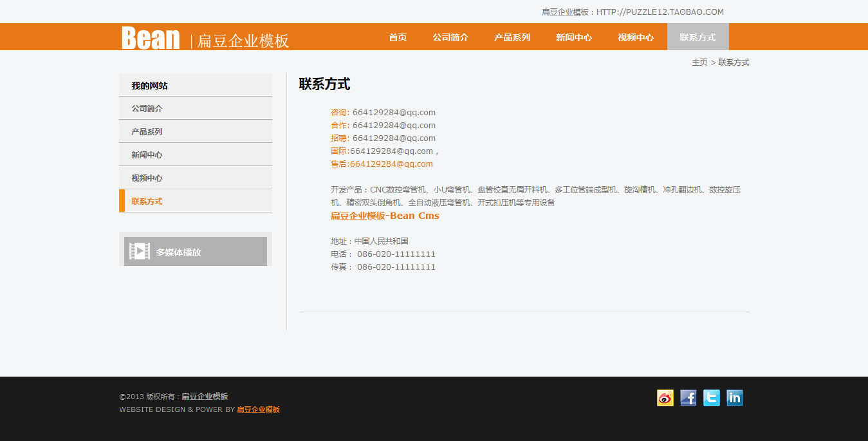Click the orange 售后 email address link
This screenshot has width=868, height=441.
pos(391,164)
